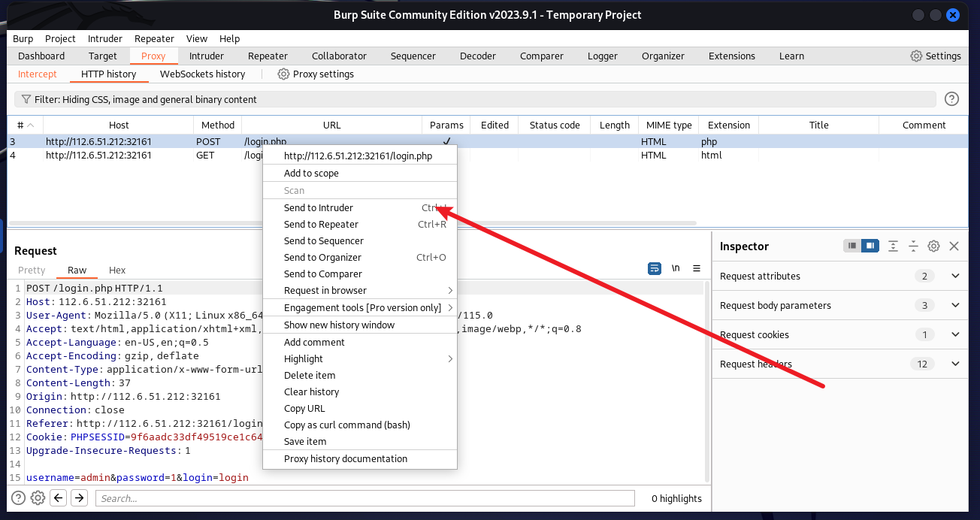Viewport: 980px width, 520px height.
Task: Open the Burp menu
Action: point(23,38)
